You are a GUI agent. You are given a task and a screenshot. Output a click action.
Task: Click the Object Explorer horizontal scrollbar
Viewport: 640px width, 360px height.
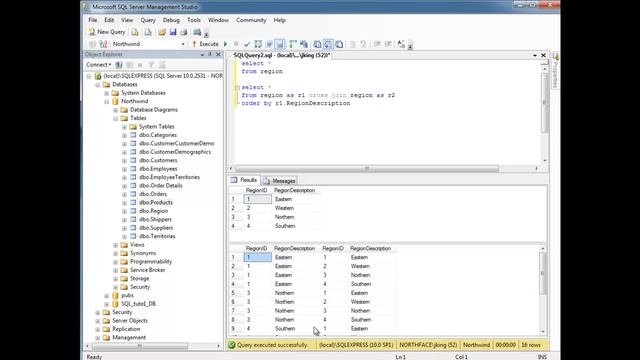coord(140,346)
